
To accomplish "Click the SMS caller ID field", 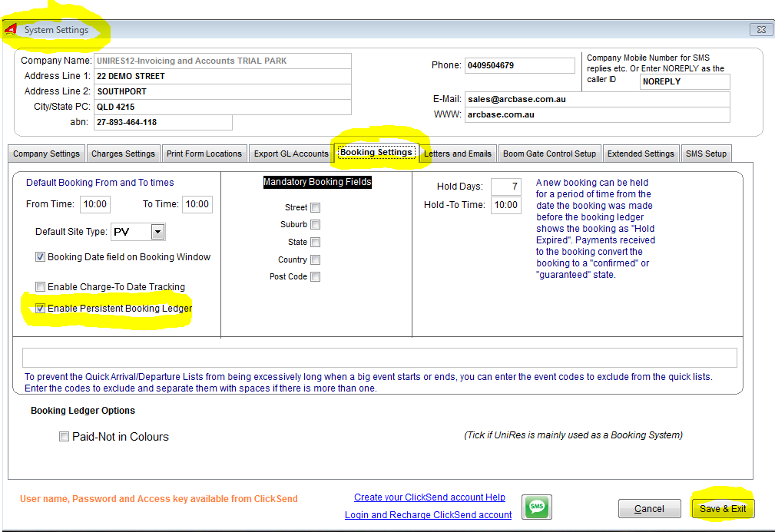I will [x=684, y=81].
